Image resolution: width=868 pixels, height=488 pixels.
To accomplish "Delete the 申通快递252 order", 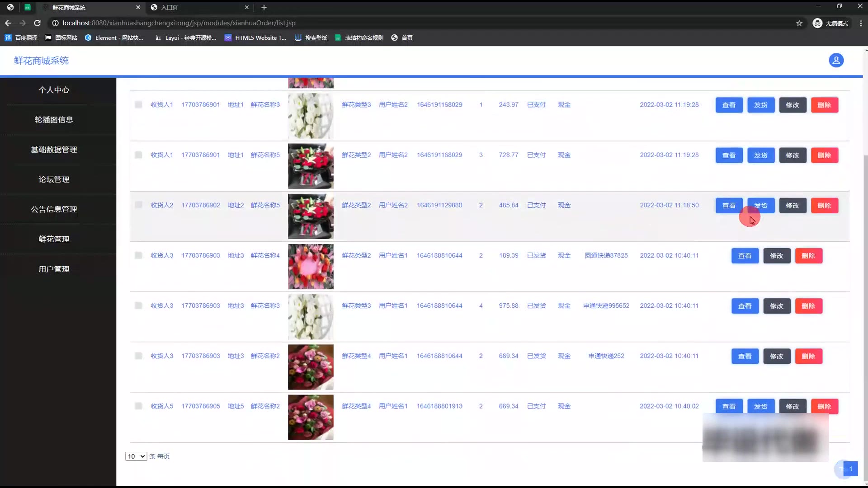I will point(808,356).
